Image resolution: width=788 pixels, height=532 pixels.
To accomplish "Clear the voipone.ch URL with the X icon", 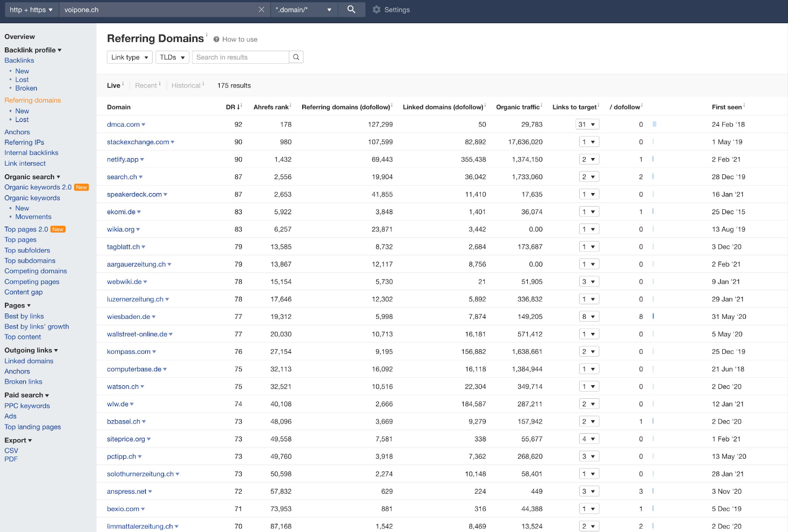I will coord(261,10).
